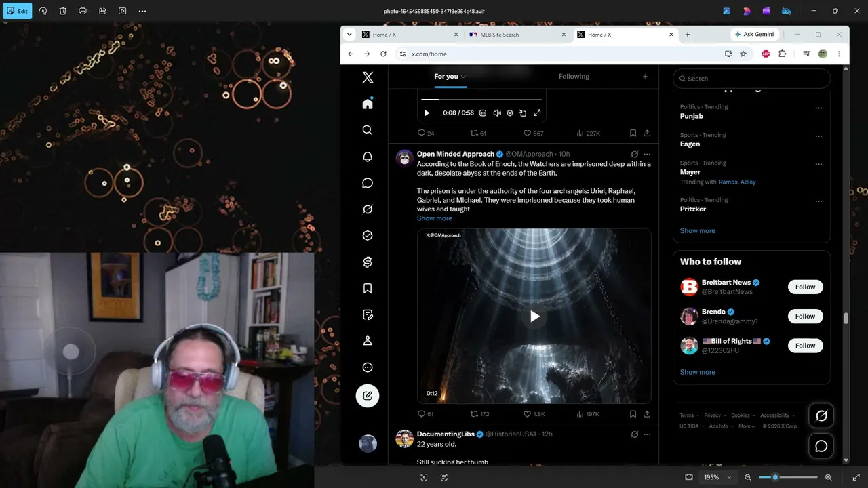
Task: Click the X logo in the sidebar
Action: pyautogui.click(x=368, y=77)
